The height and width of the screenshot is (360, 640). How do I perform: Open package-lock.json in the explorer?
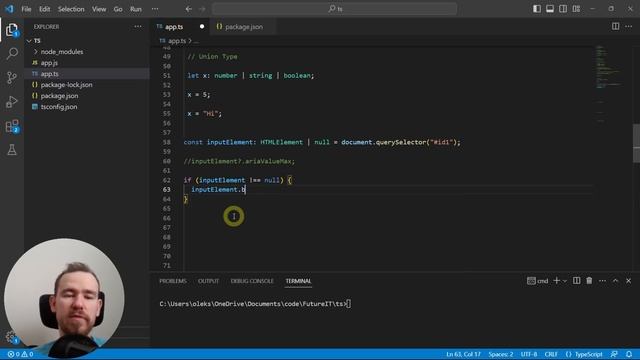coord(66,85)
